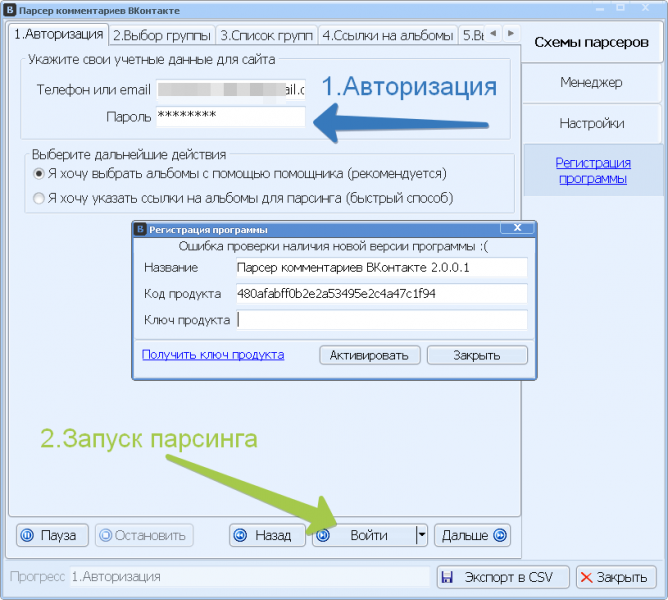This screenshot has height=600, width=668.
Task: Click the Остановить button
Action: click(x=144, y=535)
